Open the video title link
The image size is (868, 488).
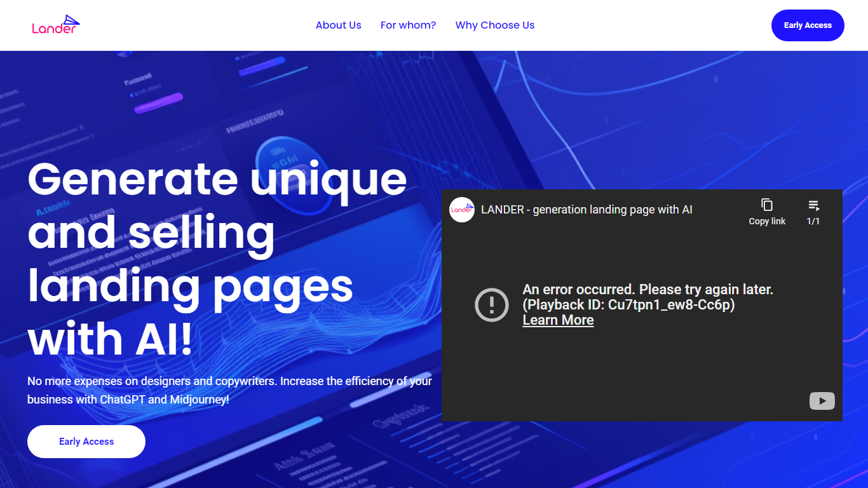[x=586, y=210]
